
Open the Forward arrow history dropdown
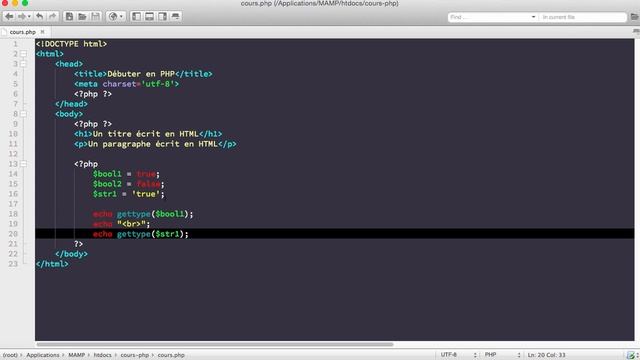[x=29, y=17]
